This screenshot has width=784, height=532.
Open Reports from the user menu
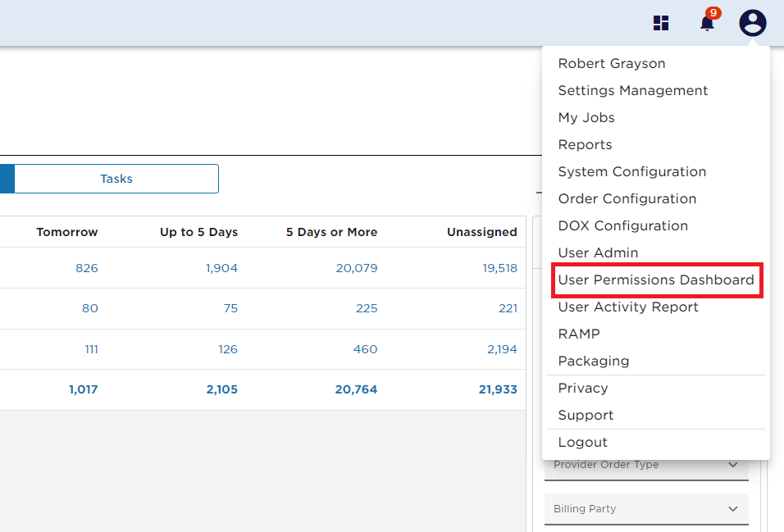pyautogui.click(x=585, y=144)
